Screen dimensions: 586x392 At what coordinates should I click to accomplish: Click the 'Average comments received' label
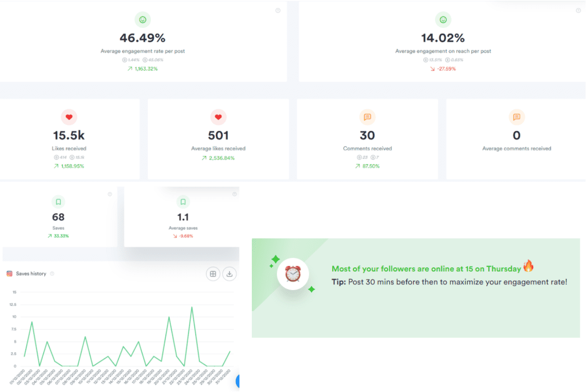point(516,148)
